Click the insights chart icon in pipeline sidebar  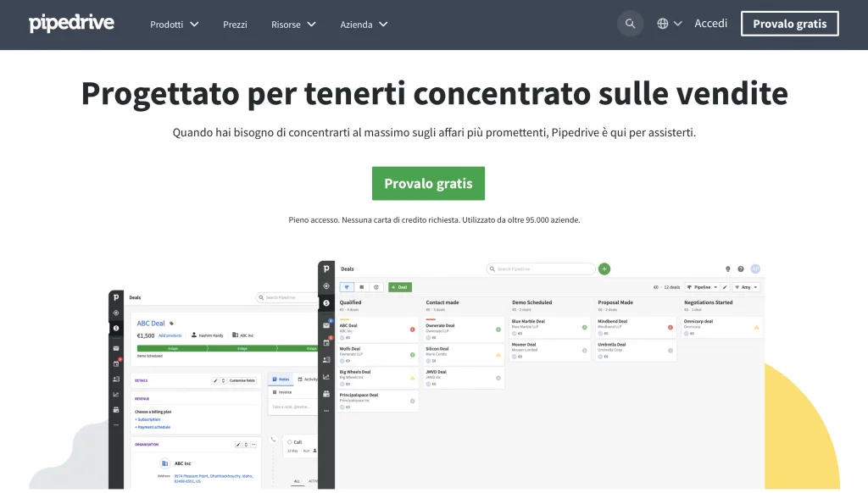pyautogui.click(x=326, y=376)
